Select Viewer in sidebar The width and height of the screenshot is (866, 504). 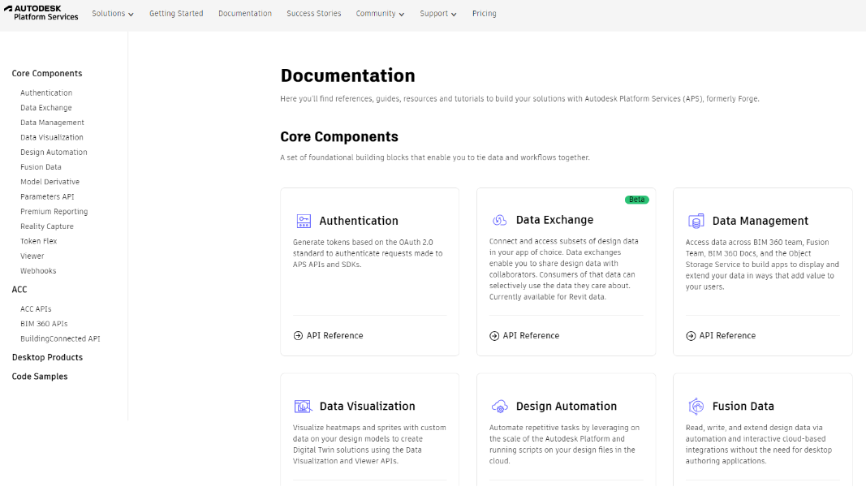tap(32, 256)
